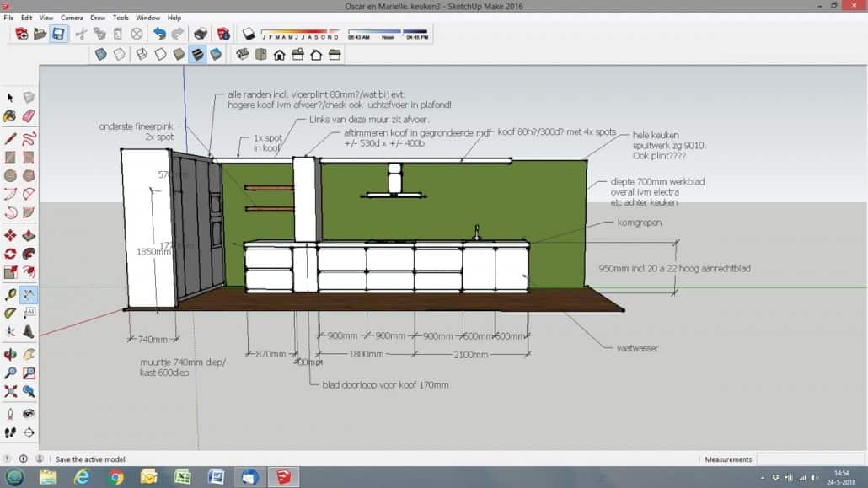Image resolution: width=868 pixels, height=488 pixels.
Task: Open Model Info from the toolbar
Action: click(223, 35)
